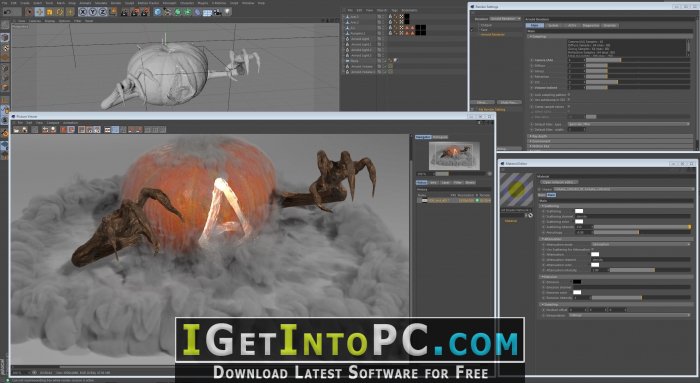
Task: Click the Navigator preview thumbnail in Picture Viewer
Action: (x=454, y=155)
